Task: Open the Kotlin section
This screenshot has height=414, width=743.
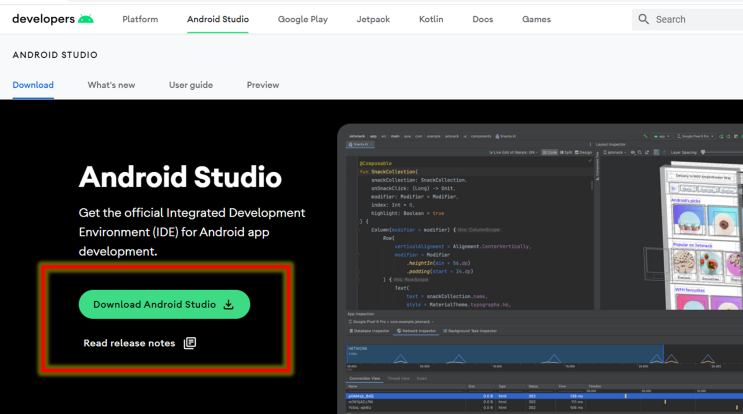Action: (x=431, y=19)
